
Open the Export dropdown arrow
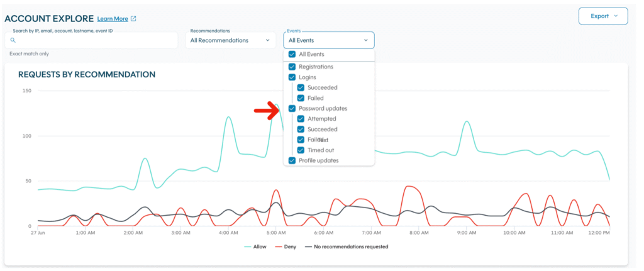tap(615, 16)
